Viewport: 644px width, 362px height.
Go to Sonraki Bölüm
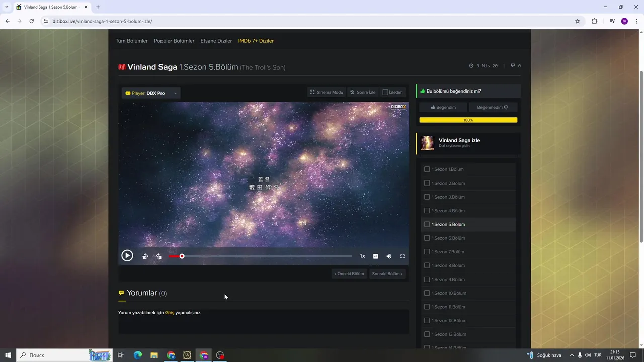pyautogui.click(x=387, y=274)
